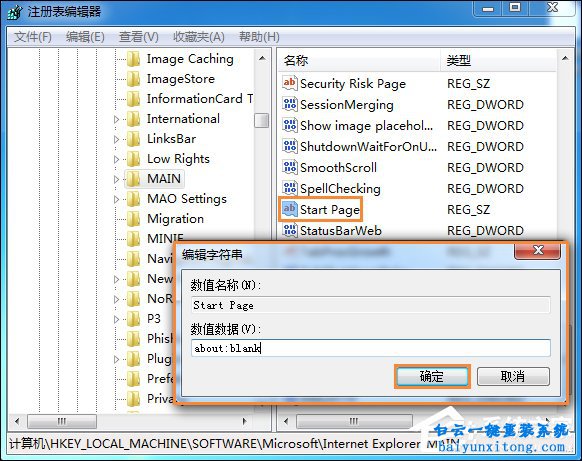Expand the MAIN tree node
Image resolution: width=582 pixels, height=461 pixels.
(x=117, y=180)
